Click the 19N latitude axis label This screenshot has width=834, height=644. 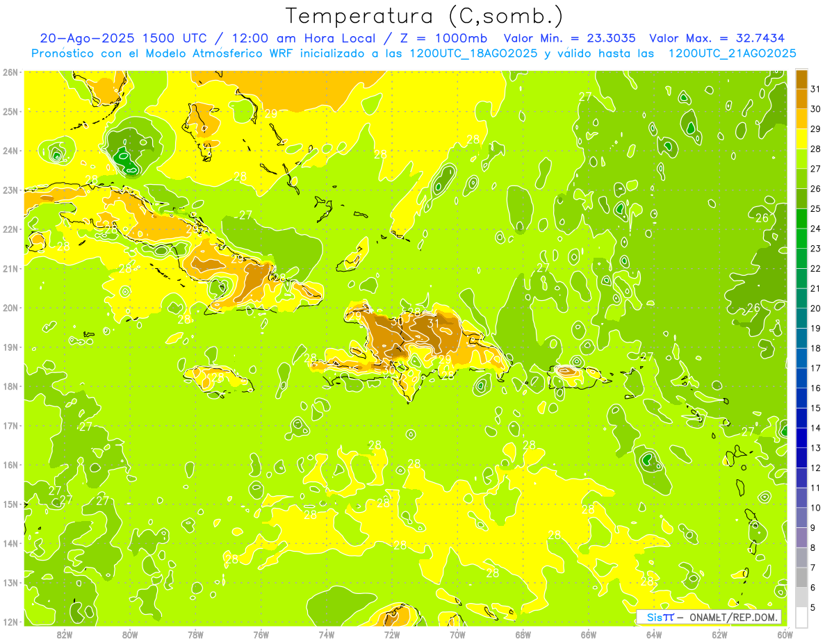(x=10, y=347)
